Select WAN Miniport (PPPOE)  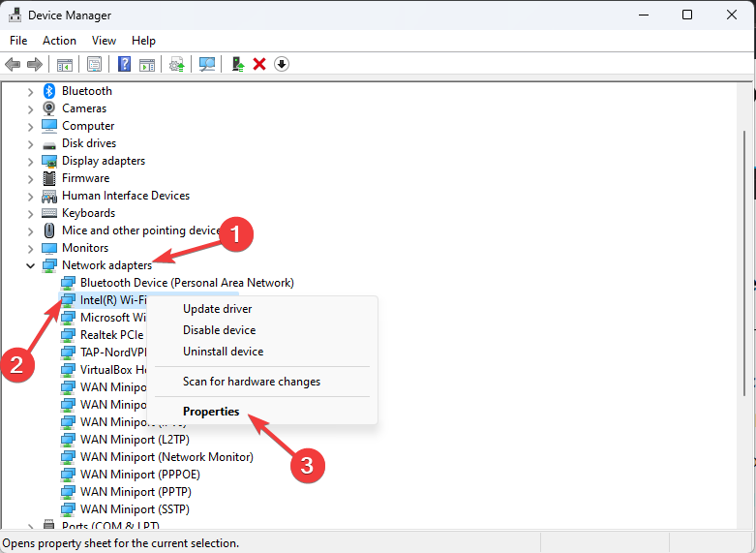[x=139, y=475]
